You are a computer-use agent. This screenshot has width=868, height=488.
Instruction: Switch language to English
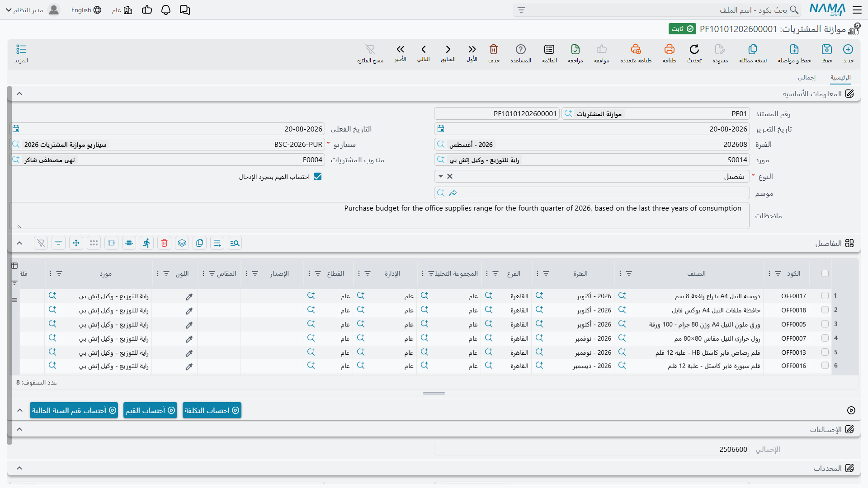coord(86,10)
